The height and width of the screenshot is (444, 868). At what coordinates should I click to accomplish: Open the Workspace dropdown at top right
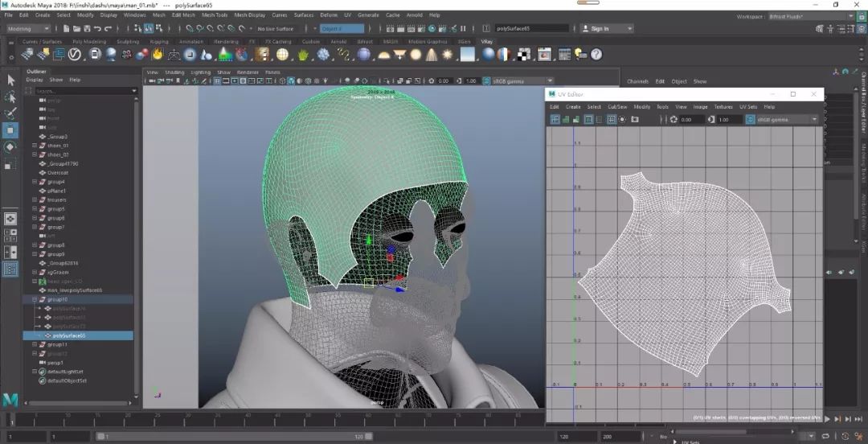point(812,17)
